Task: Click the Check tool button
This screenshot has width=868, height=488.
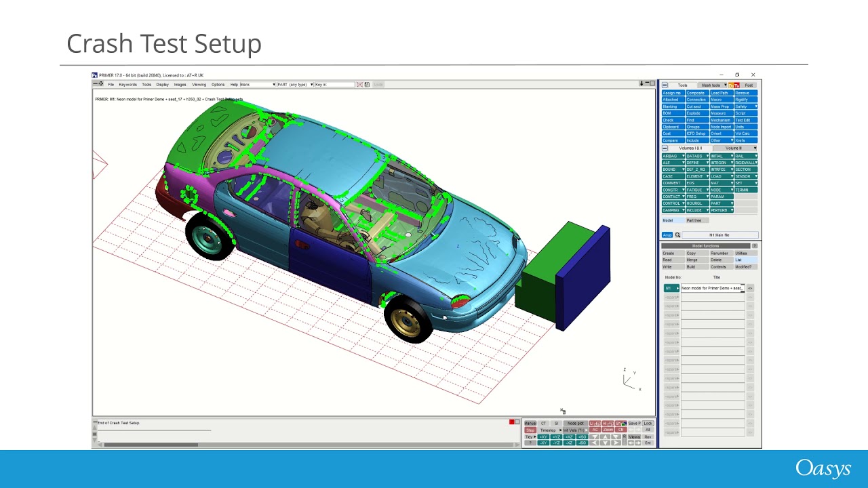Action: click(673, 120)
